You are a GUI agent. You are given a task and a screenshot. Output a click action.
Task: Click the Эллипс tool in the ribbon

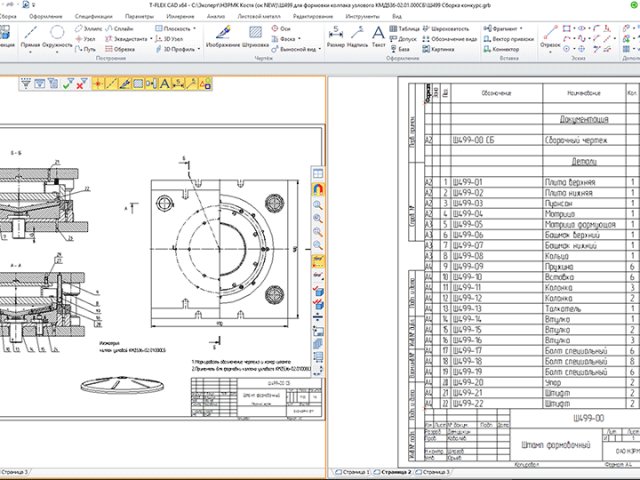pos(89,29)
